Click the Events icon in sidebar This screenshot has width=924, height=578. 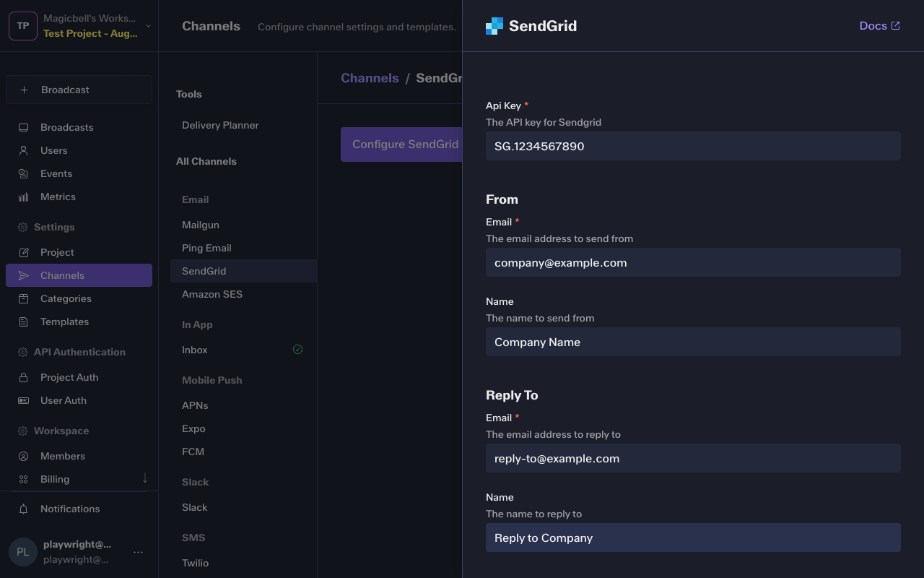23,173
